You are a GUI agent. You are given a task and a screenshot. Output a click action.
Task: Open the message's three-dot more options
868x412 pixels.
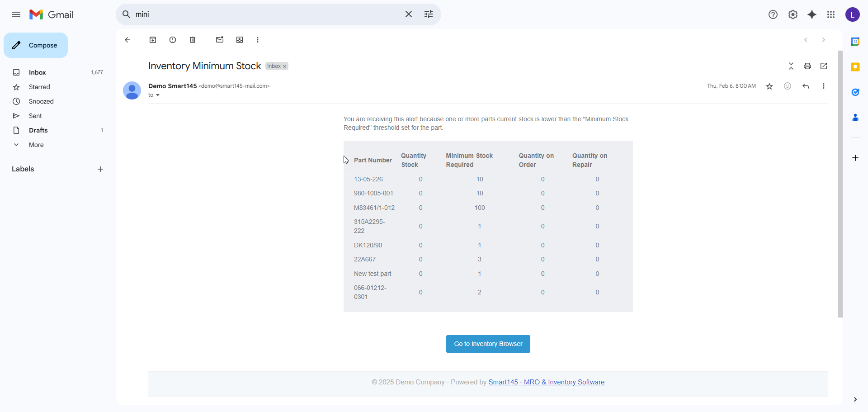824,86
